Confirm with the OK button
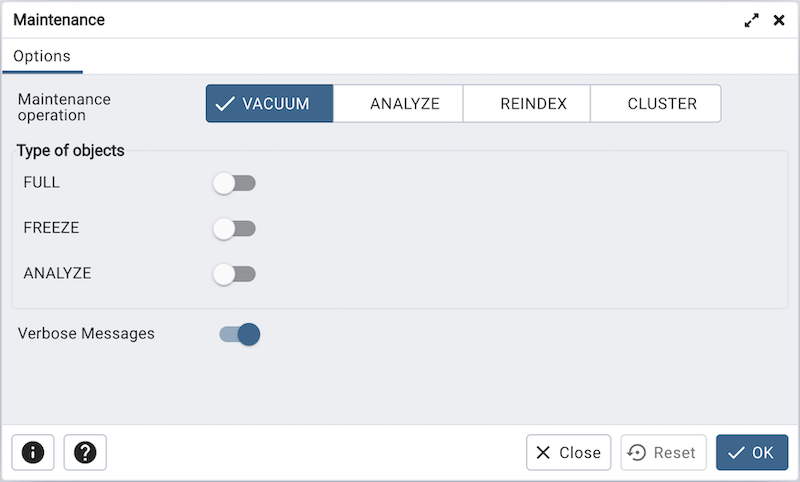 pyautogui.click(x=752, y=453)
